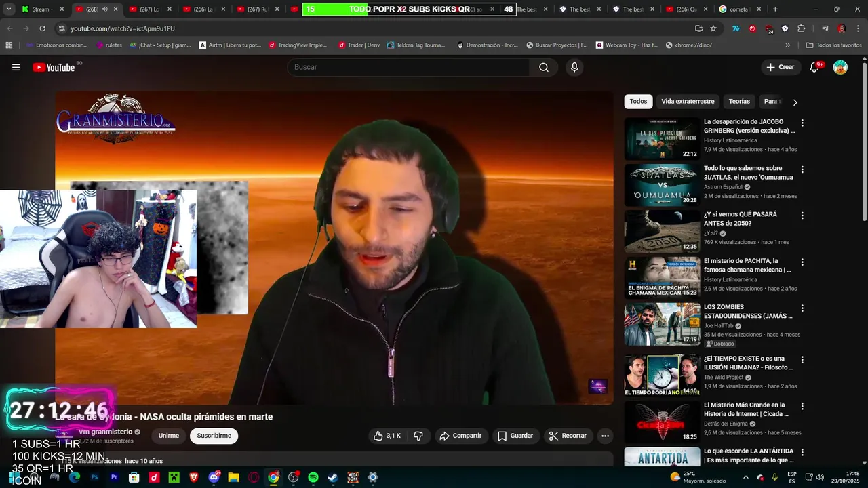Open a new browser tab
Screen dimensions: 868x488
click(x=775, y=9)
